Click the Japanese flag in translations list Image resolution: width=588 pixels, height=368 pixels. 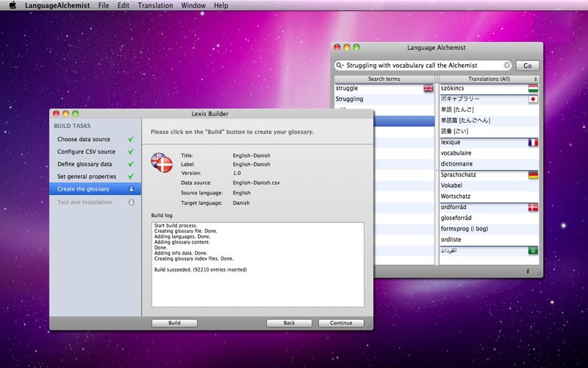click(533, 99)
